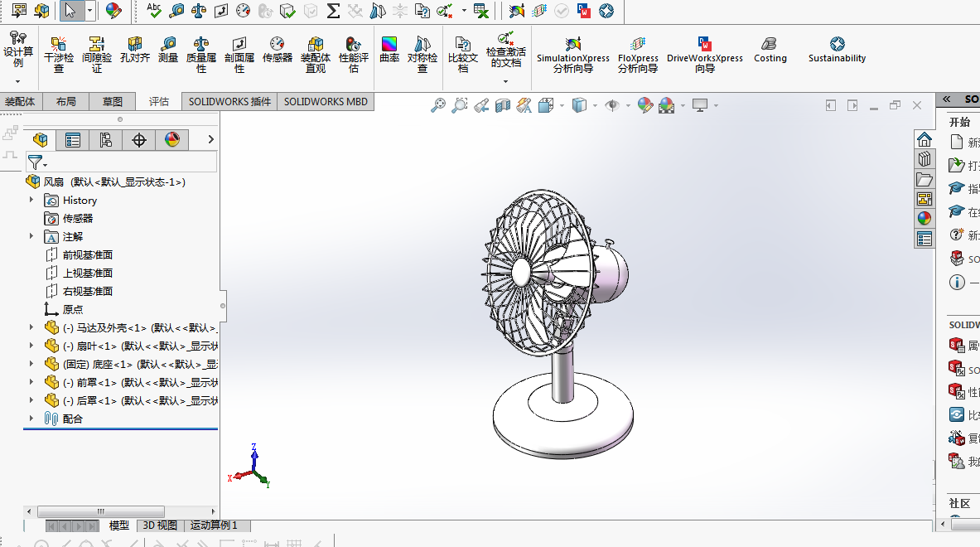Viewport: 980px width, 547px height.
Task: Click the 检查激活的文档 button
Action: (505, 51)
